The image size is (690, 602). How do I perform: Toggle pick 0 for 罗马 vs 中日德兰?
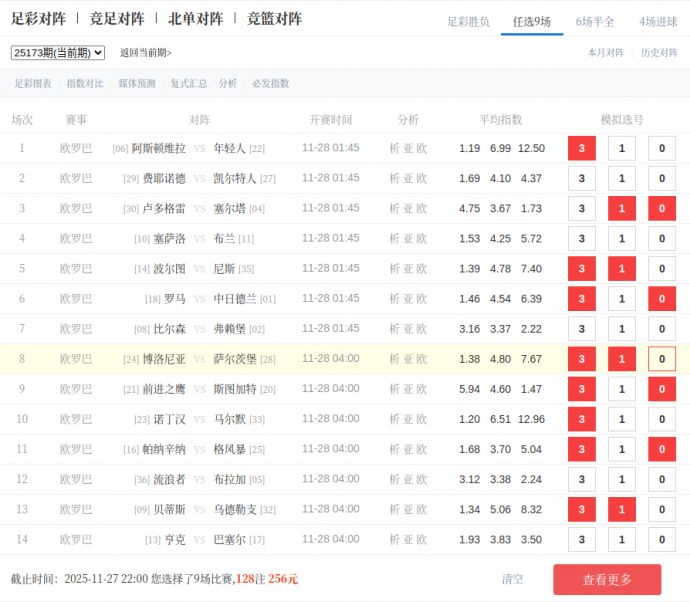pyautogui.click(x=661, y=299)
